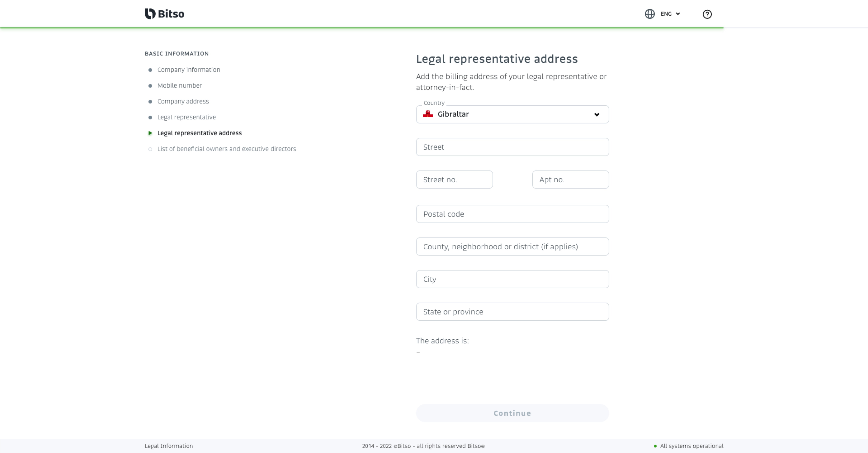Screen dimensions: 868x453
Task: Go to Company address step
Action: pos(183,101)
